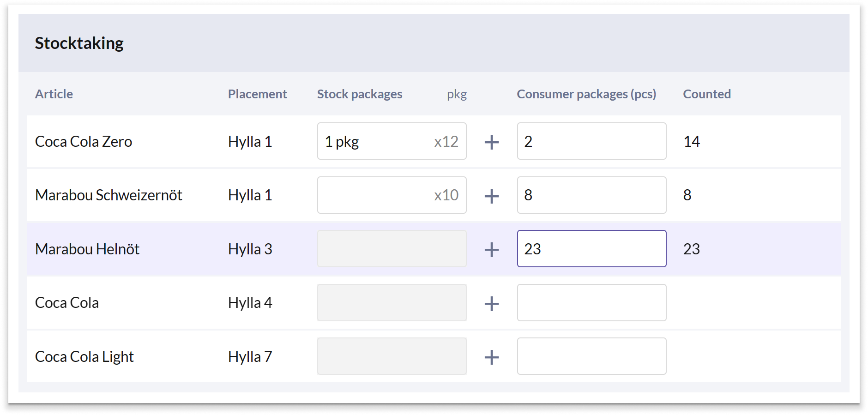This screenshot has width=868, height=415.
Task: Click the plus icon in Marabou Schweizernöt row
Action: click(x=492, y=196)
